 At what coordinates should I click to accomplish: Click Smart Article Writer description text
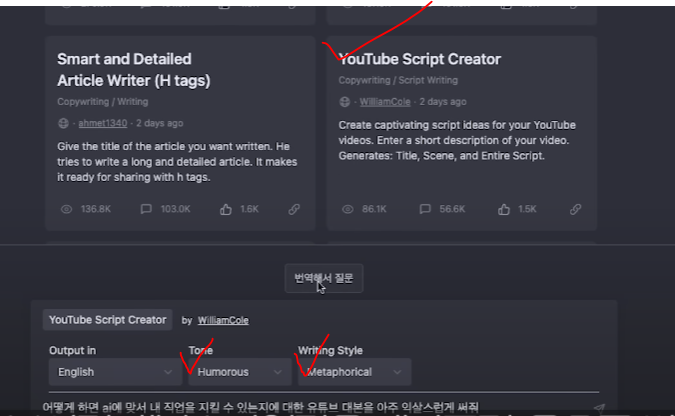pos(177,162)
